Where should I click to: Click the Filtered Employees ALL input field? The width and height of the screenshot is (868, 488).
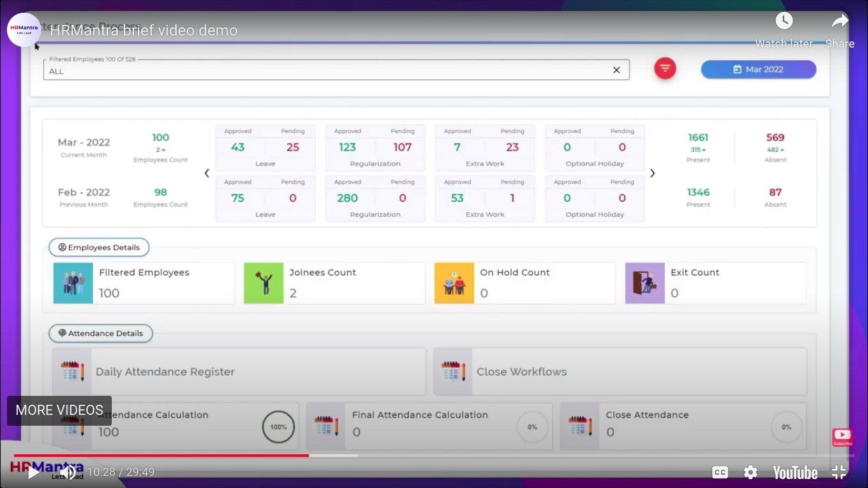(336, 70)
